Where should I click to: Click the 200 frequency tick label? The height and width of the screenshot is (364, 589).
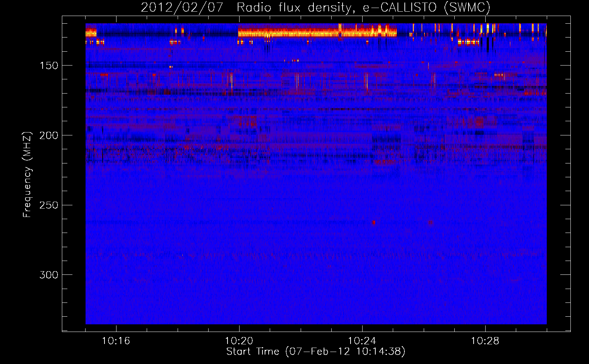point(49,135)
